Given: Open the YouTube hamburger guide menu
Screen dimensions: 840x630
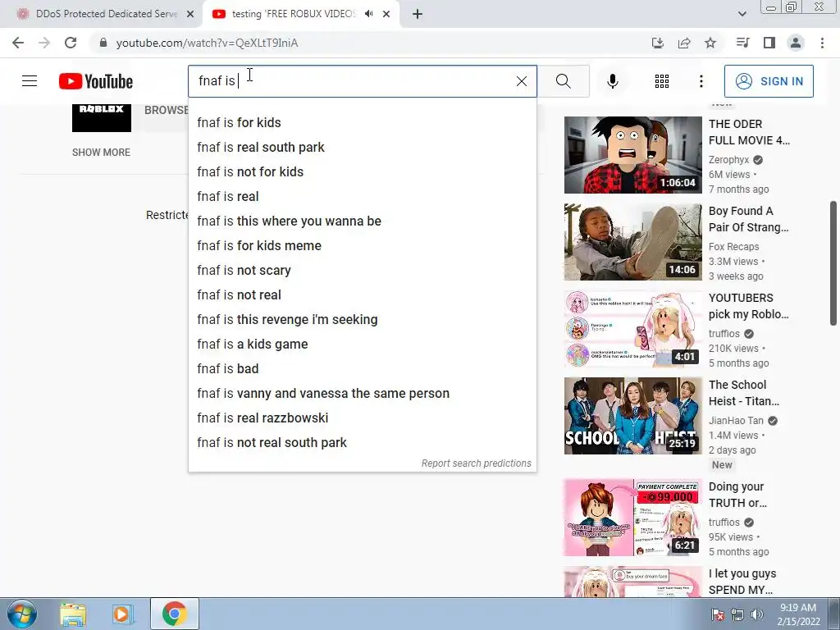Looking at the screenshot, I should (30, 81).
